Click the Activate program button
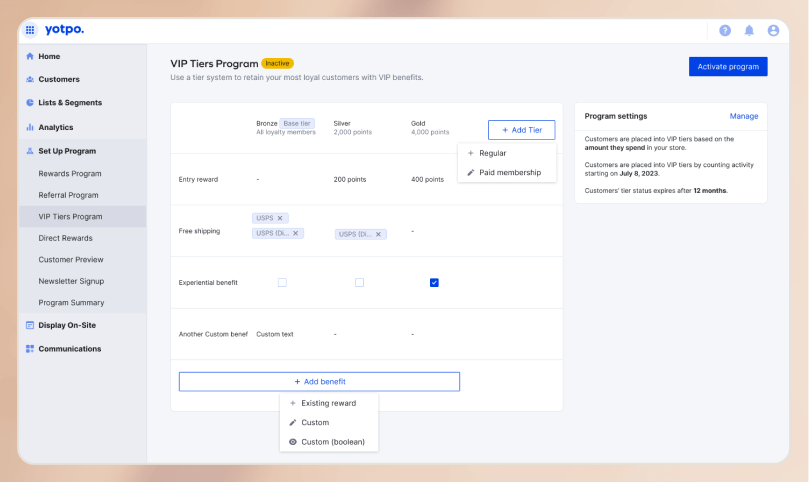Viewport: 809px width, 482px height. coord(727,67)
